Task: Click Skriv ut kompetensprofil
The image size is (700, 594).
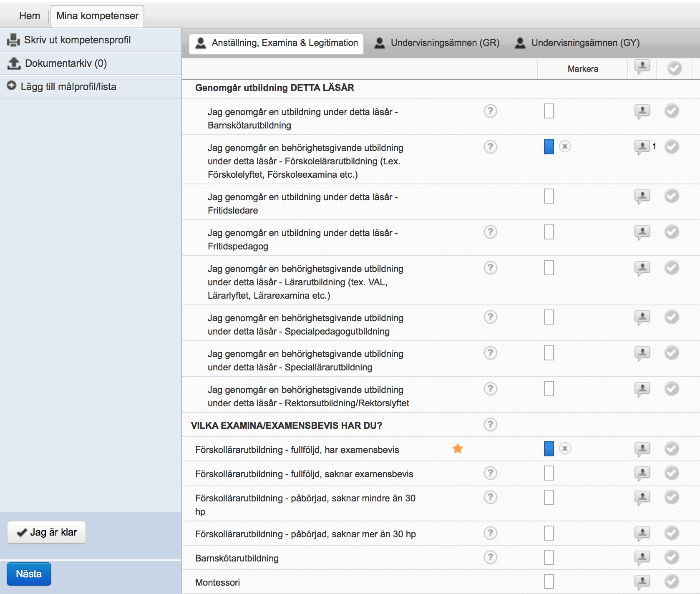Action: pyautogui.click(x=91, y=40)
